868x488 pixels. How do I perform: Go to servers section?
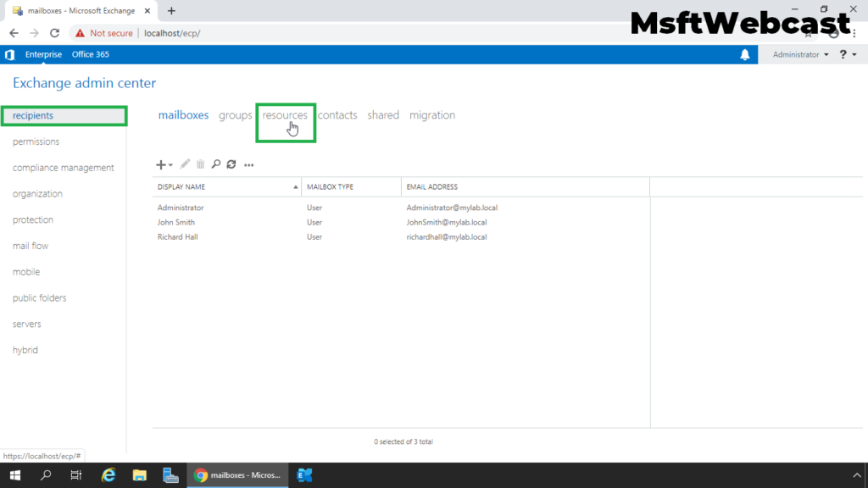26,324
